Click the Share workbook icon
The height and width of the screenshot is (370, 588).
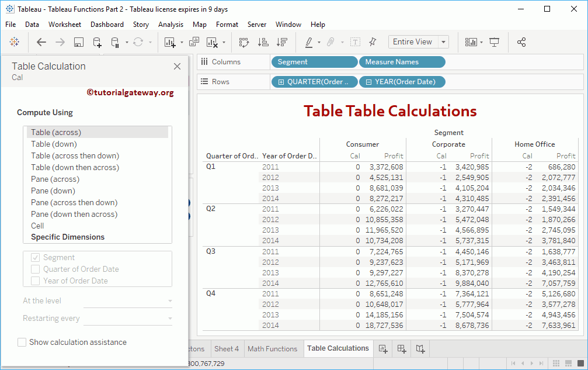coord(521,42)
